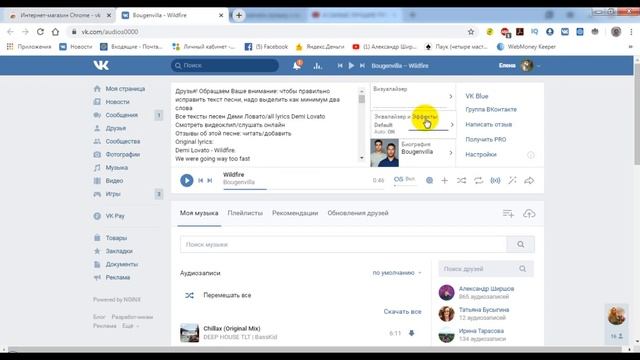This screenshot has width=640, height=360.
Task: Open VK Blue link
Action: 477,96
